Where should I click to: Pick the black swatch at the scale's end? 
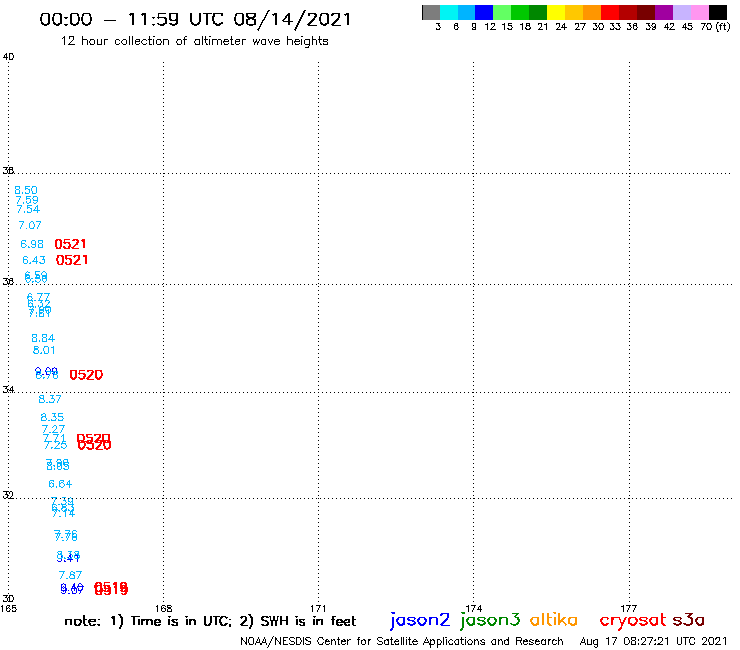pos(718,12)
